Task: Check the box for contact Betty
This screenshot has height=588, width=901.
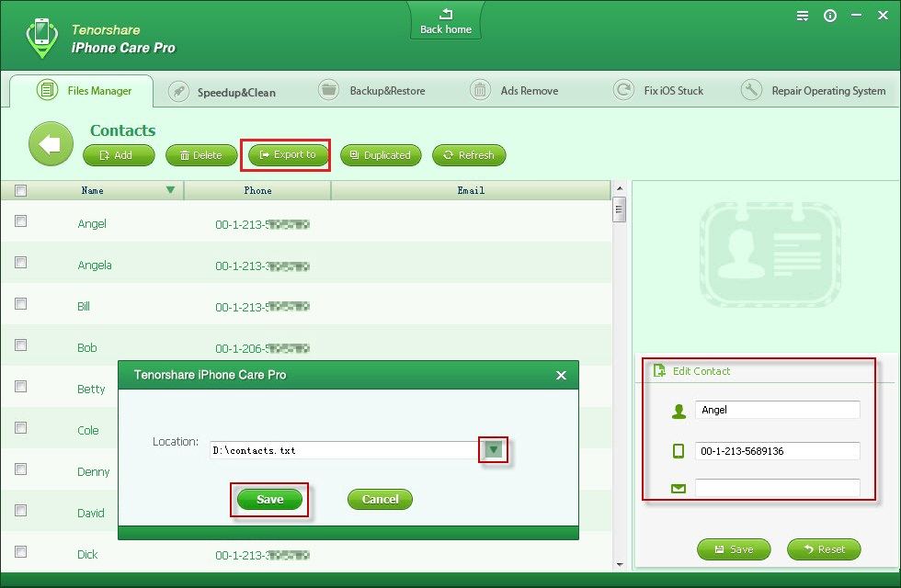Action: pos(20,387)
